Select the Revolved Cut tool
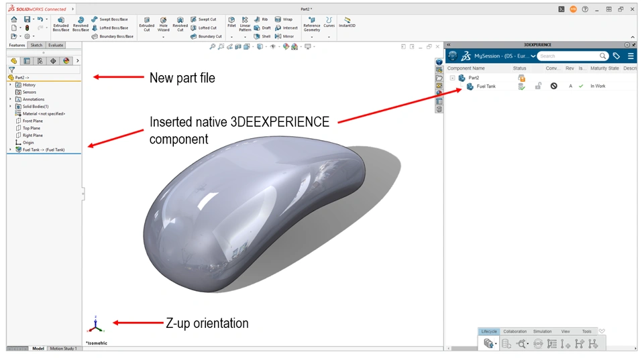The image size is (644, 358). click(180, 24)
